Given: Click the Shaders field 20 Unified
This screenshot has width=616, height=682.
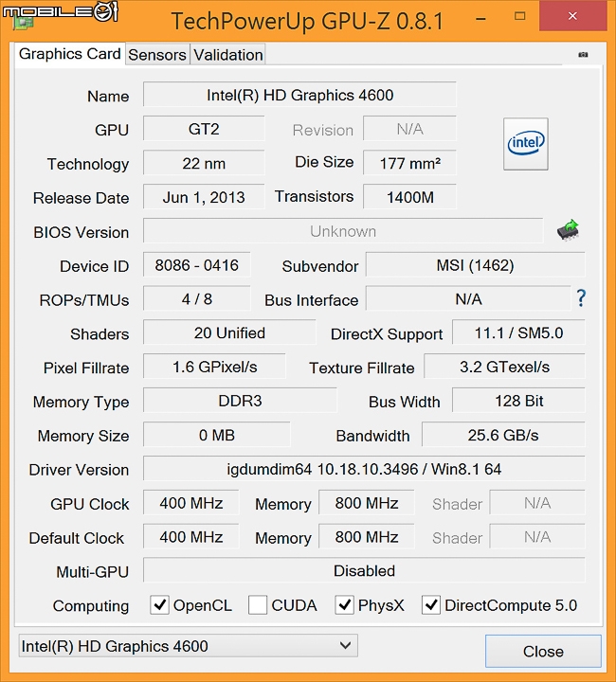Looking at the screenshot, I should 229,332.
